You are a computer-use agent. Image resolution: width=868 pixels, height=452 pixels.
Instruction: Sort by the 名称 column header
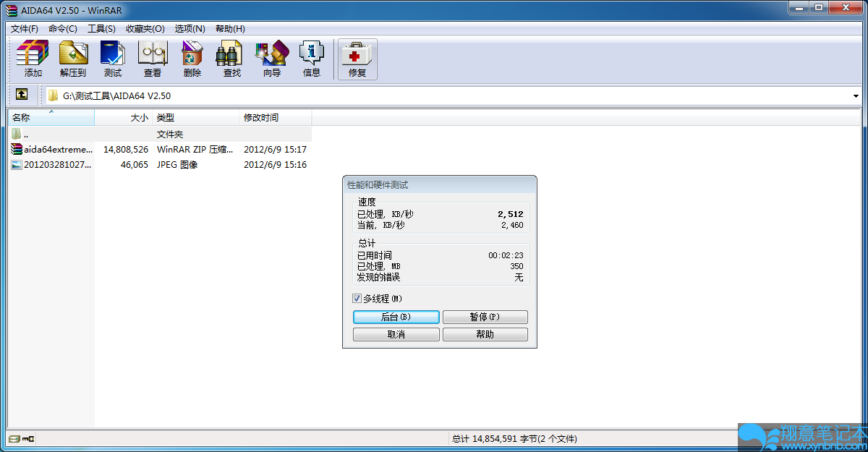[51, 117]
